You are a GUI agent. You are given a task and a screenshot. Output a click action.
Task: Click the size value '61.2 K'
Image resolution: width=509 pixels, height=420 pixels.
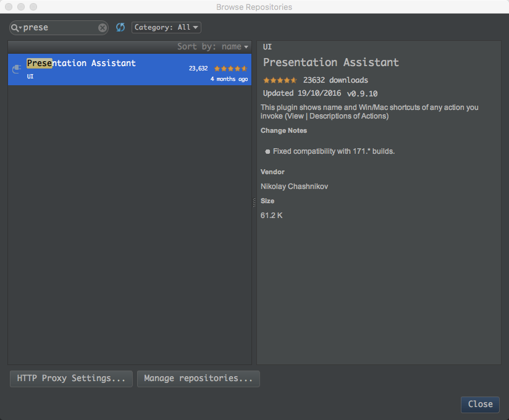271,216
